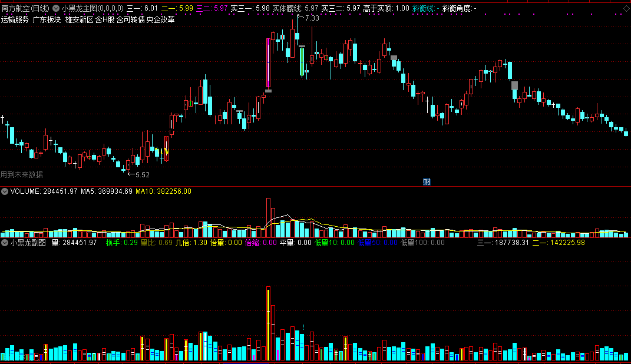The width and height of the screenshot is (631, 364).
Task: Click the 三一: 187738.31 readout
Action: click(x=503, y=243)
